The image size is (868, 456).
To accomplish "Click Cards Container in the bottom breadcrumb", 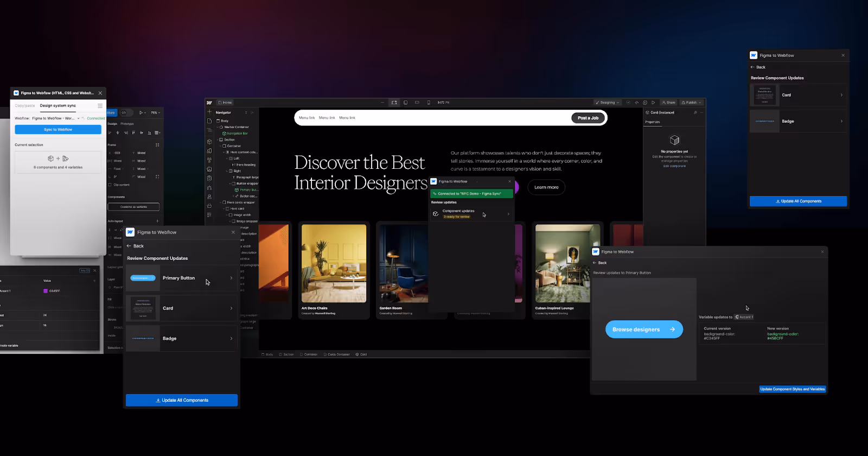I will coord(336,354).
